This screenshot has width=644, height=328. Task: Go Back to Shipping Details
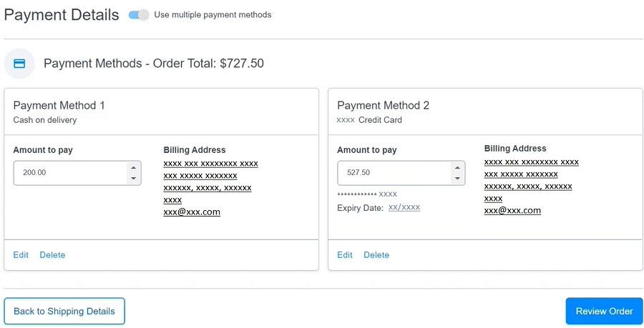(x=64, y=312)
